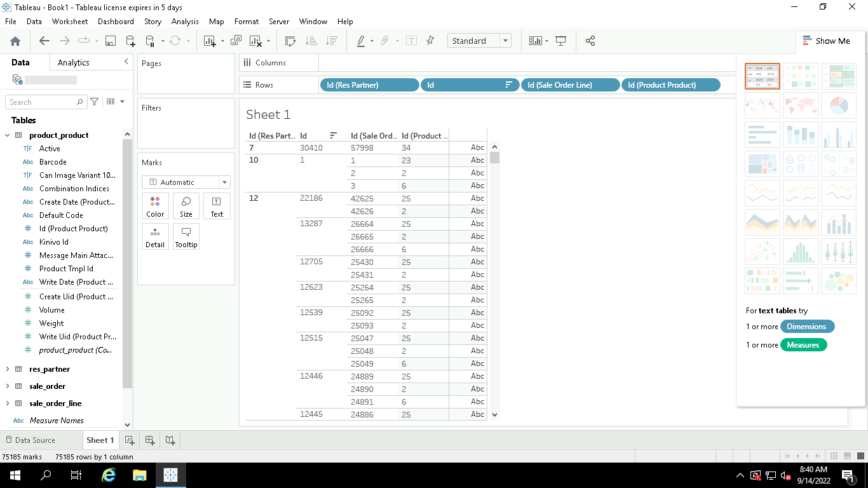Open the Format menu
This screenshot has height=488, width=868.
(247, 22)
